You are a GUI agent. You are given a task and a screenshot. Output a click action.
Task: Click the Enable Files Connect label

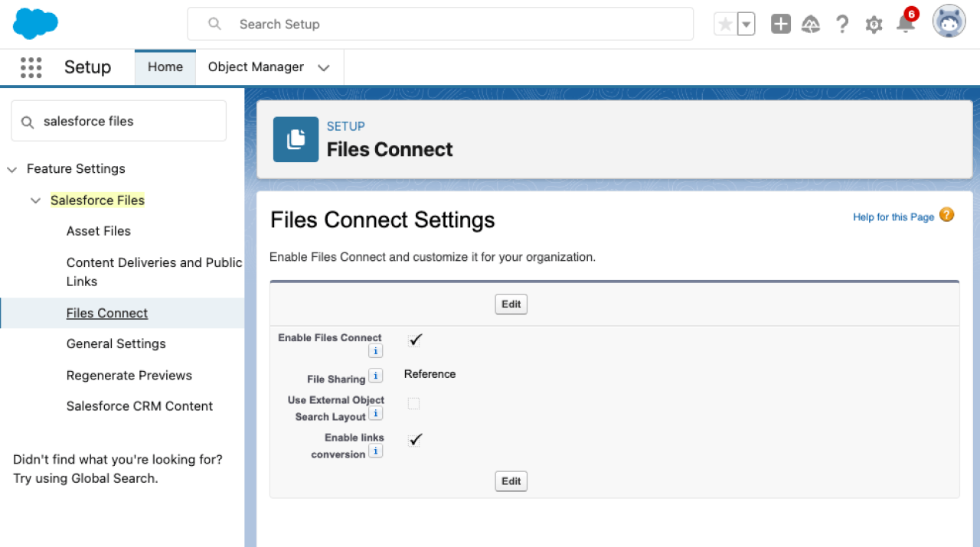point(330,337)
